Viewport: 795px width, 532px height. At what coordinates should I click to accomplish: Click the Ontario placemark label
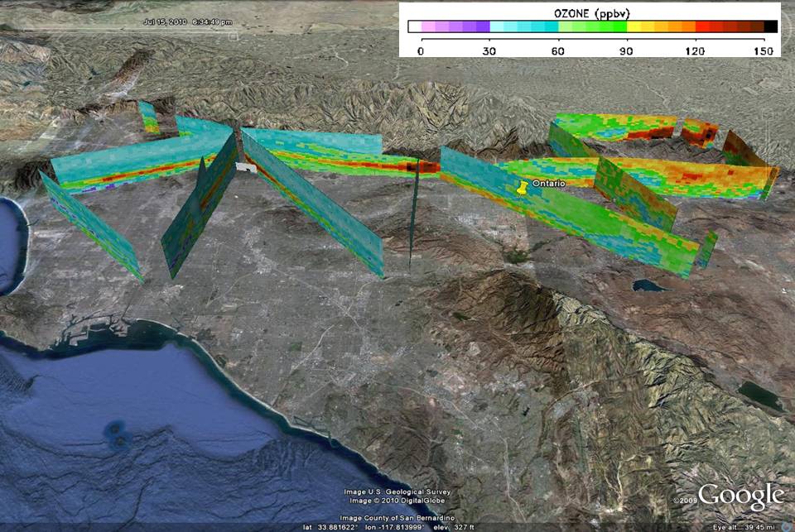(548, 183)
